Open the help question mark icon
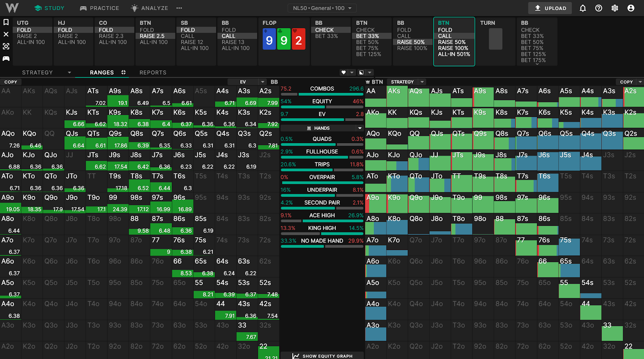644x359 pixels. [599, 8]
